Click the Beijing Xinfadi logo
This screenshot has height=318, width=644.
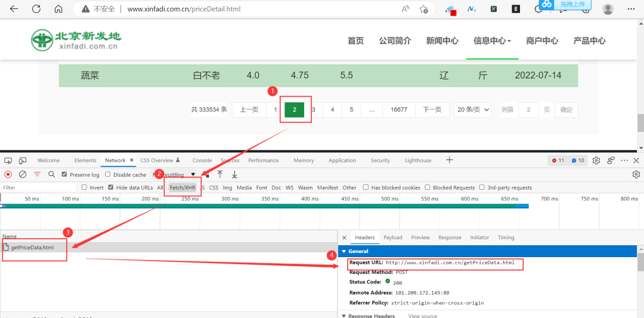76,39
